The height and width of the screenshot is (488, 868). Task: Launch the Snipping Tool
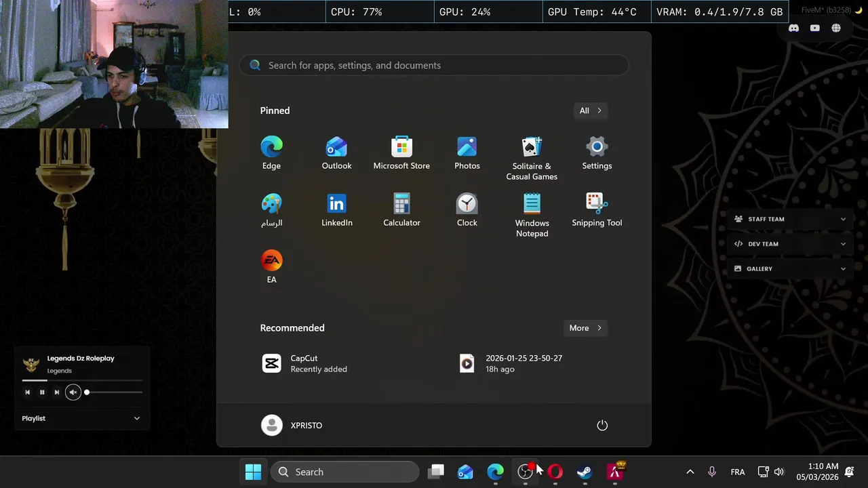(x=597, y=210)
